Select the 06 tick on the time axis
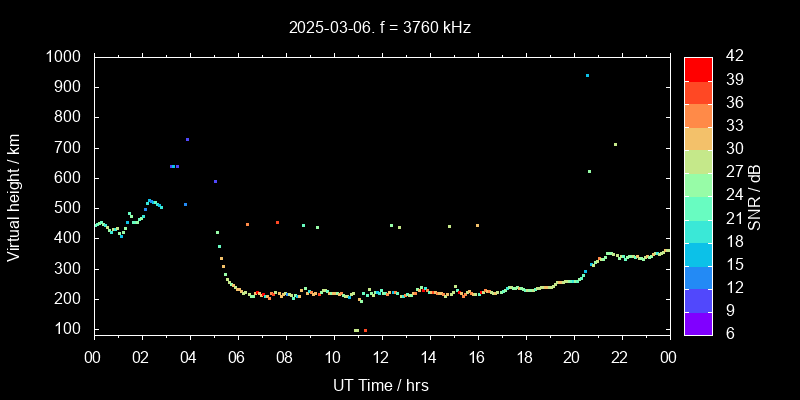 click(x=237, y=357)
